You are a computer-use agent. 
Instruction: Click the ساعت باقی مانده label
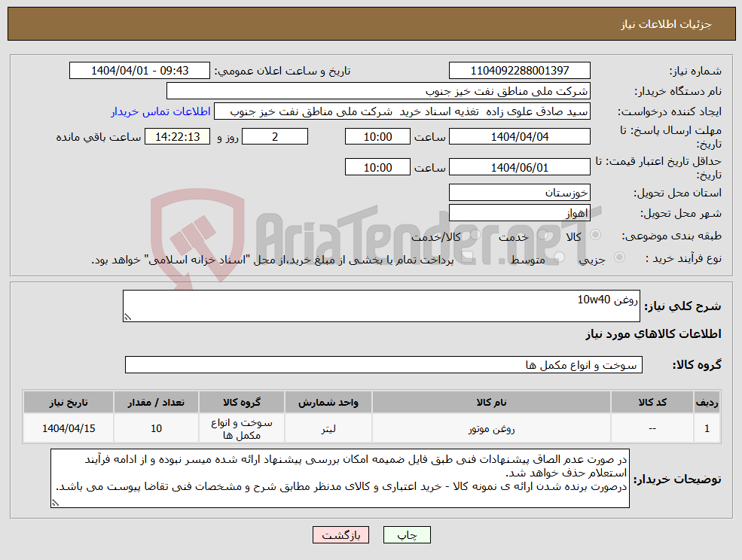click(99, 137)
